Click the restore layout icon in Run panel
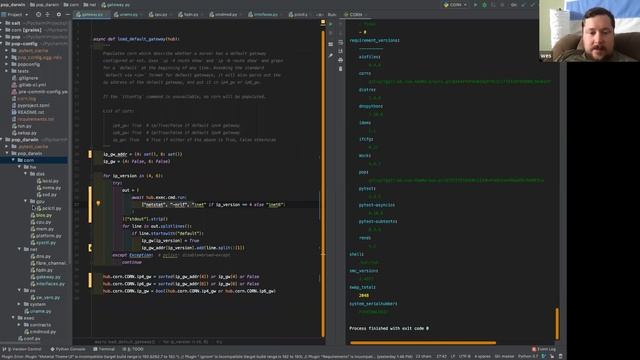The height and width of the screenshot is (360, 640). click(x=331, y=44)
